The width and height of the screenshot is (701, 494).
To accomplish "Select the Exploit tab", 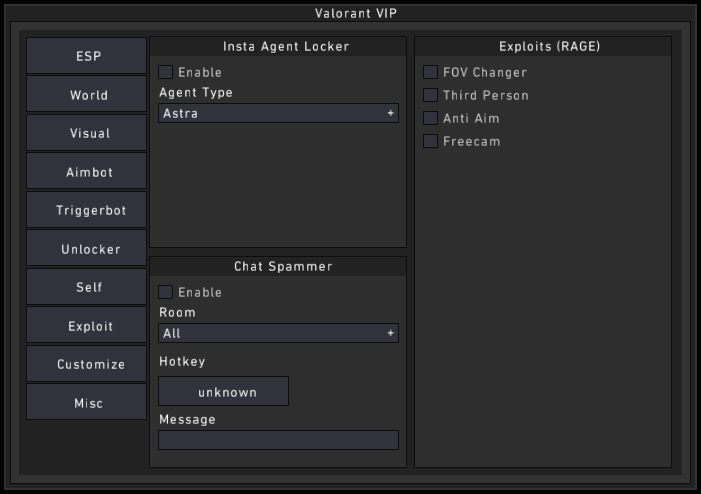I will coord(87,326).
